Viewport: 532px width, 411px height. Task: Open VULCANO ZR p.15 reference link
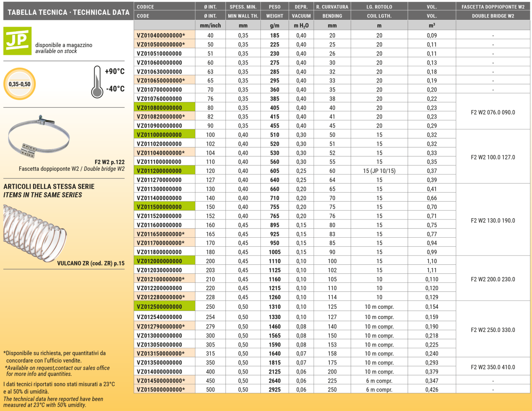(x=91, y=263)
